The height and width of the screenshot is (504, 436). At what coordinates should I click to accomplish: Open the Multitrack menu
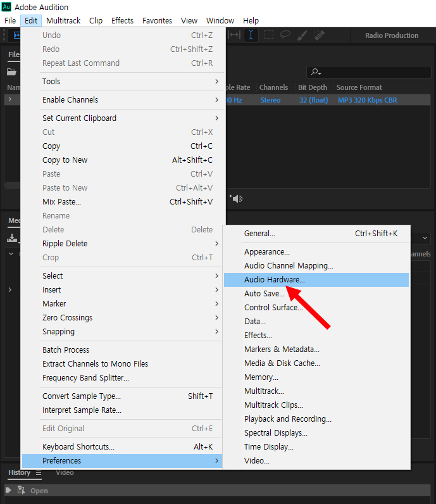point(63,20)
